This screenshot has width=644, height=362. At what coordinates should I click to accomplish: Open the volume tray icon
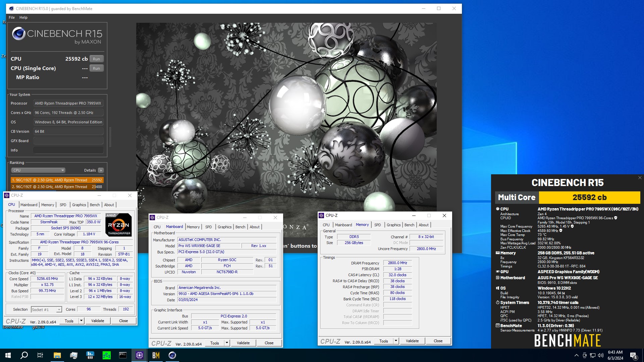click(x=601, y=355)
